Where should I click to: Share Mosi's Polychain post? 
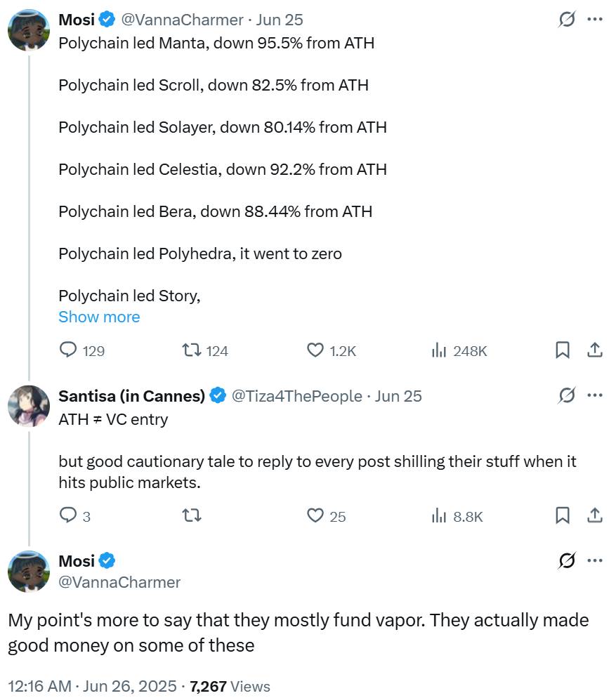(595, 350)
